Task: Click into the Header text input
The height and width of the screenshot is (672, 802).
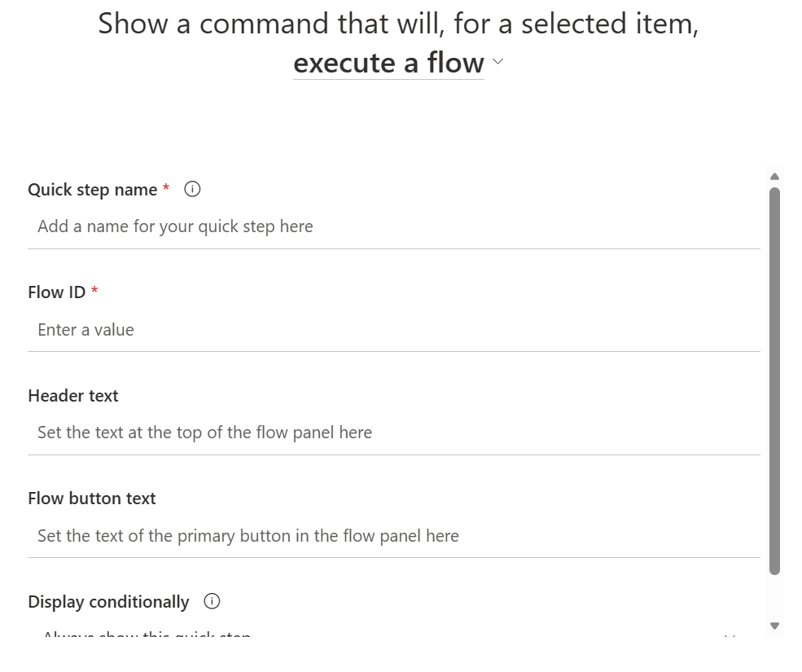Action: click(x=393, y=433)
